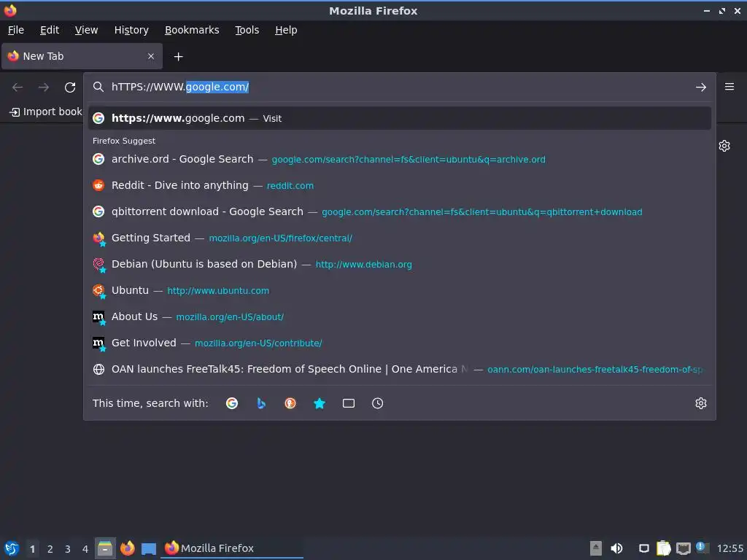Viewport: 747px width, 560px height.
Task: Click the URL address bar text field
Action: click(x=400, y=87)
